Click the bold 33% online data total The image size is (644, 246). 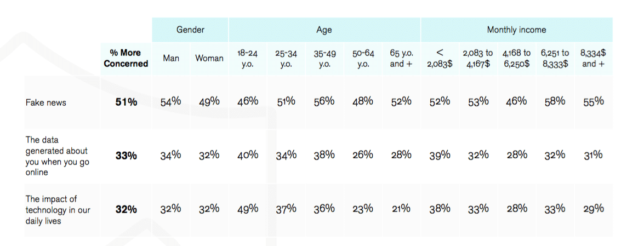[126, 156]
